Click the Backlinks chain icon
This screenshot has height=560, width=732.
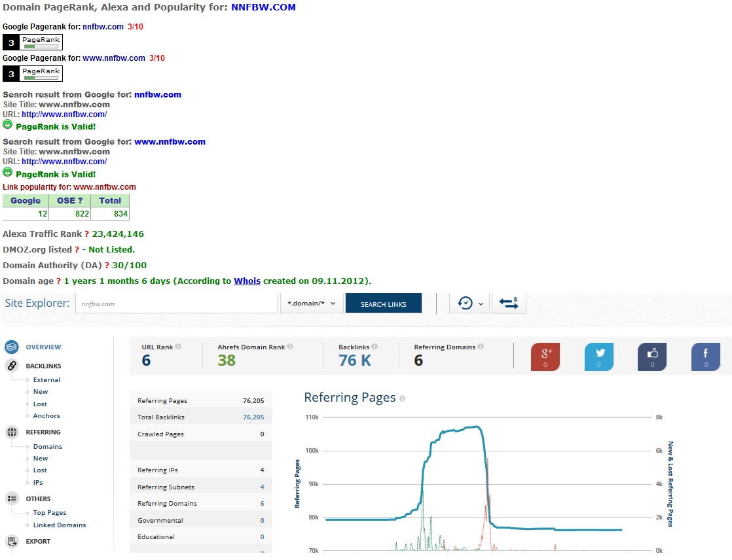(x=12, y=366)
